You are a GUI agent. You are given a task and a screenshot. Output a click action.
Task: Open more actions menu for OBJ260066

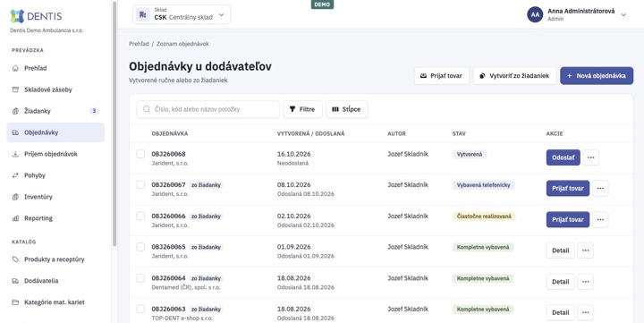pyautogui.click(x=600, y=219)
